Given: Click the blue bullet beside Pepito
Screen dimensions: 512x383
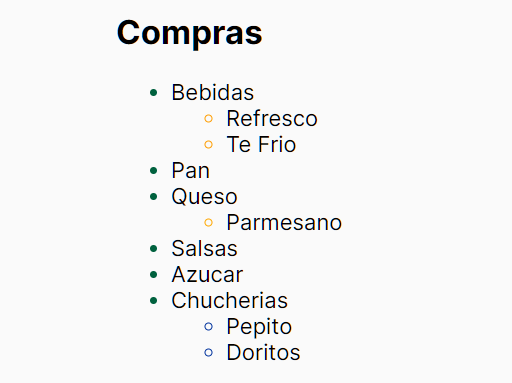Looking at the screenshot, I should click(208, 326).
